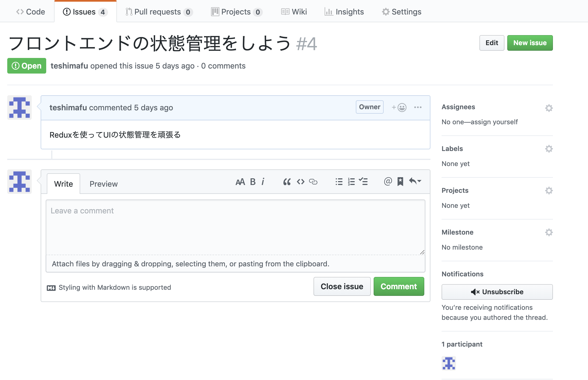Create a New issue

530,43
